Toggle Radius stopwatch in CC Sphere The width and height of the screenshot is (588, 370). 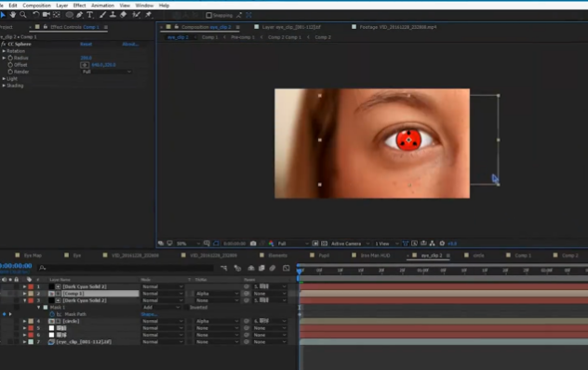tap(10, 58)
